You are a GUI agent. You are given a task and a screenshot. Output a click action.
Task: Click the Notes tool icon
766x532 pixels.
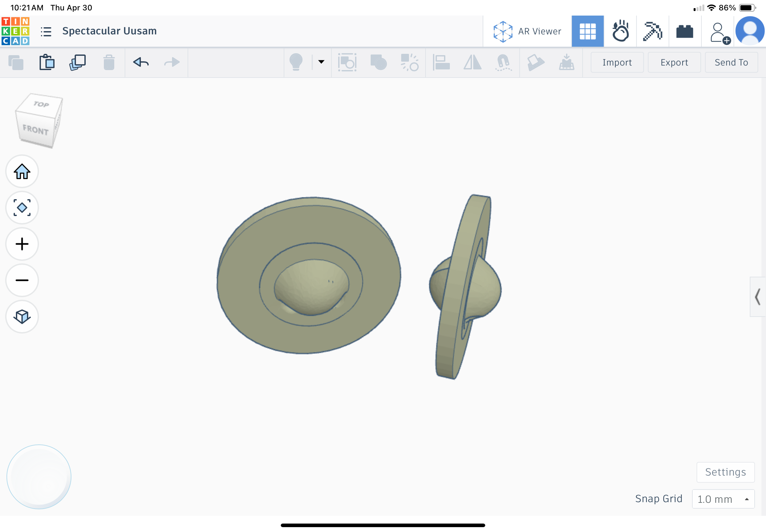pos(535,62)
